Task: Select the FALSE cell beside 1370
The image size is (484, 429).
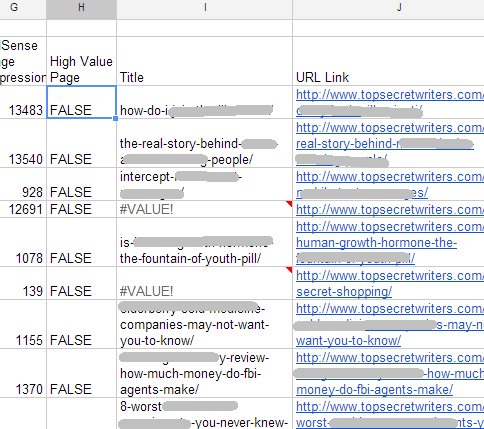Action: (x=81, y=373)
